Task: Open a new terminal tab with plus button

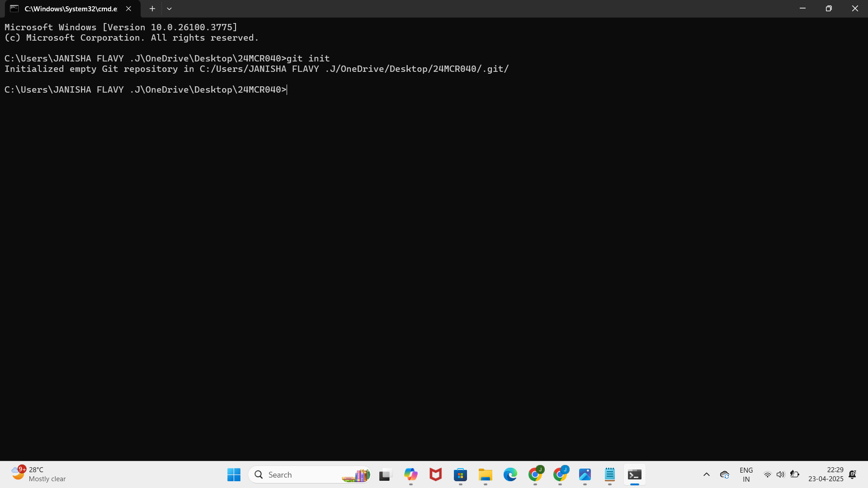Action: [152, 9]
